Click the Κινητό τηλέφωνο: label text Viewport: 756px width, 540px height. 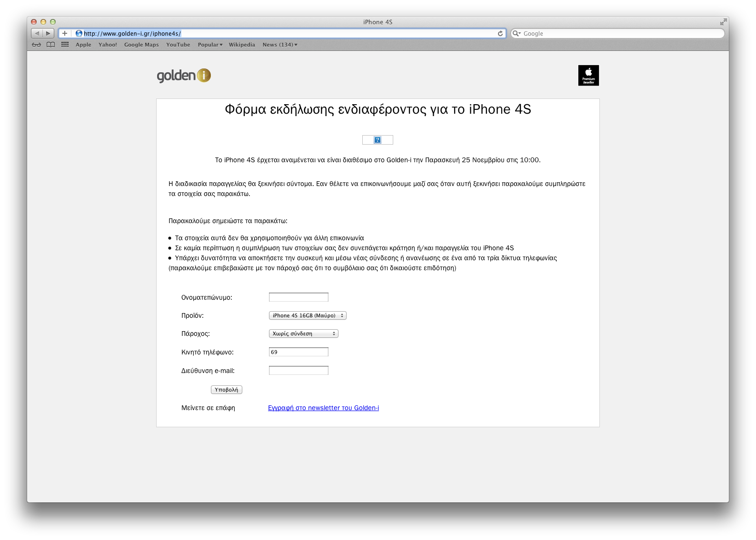pos(208,352)
